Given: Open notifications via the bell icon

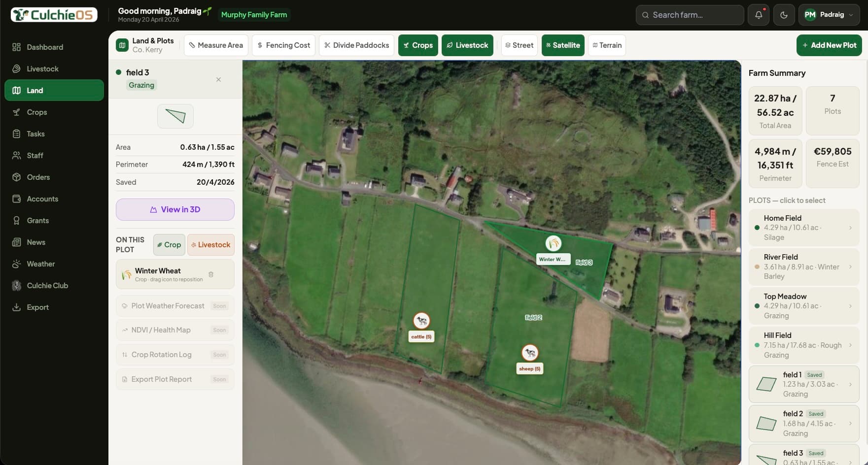Looking at the screenshot, I should [758, 15].
